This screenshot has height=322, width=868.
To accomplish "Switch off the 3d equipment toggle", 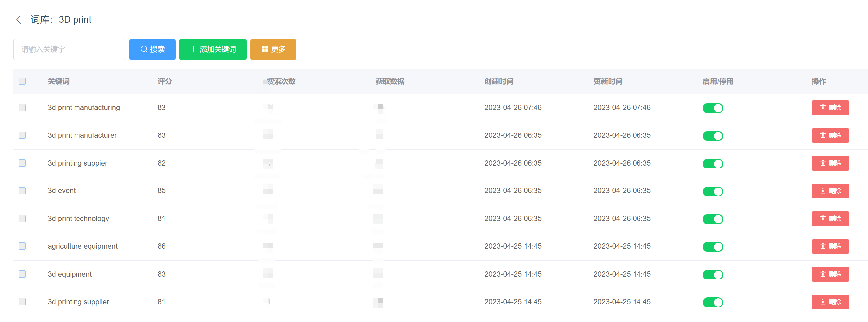I will 713,274.
